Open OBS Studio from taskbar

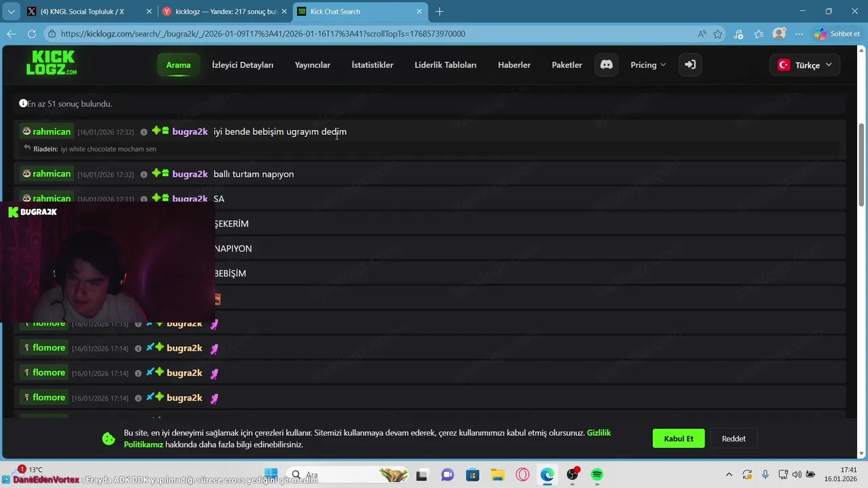point(572,474)
